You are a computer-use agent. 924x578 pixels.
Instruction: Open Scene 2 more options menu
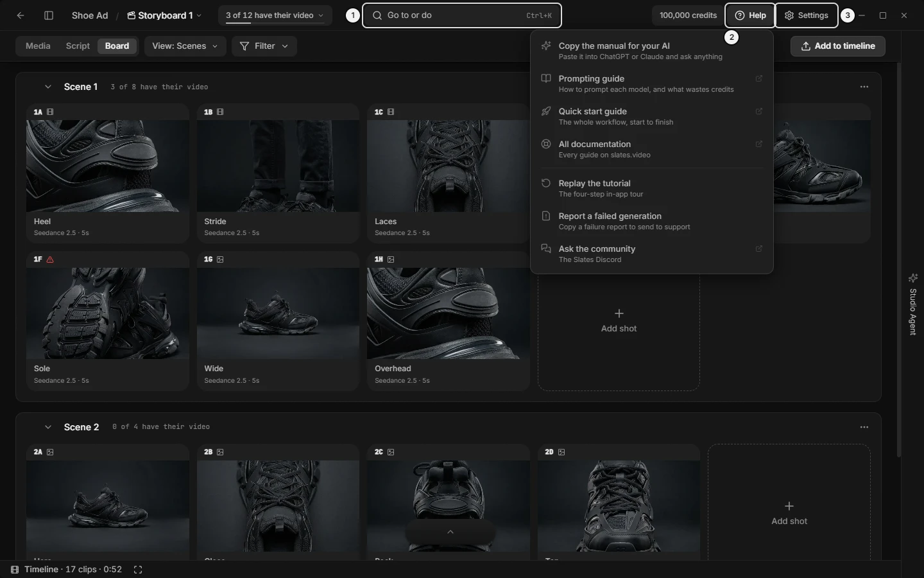point(864,427)
